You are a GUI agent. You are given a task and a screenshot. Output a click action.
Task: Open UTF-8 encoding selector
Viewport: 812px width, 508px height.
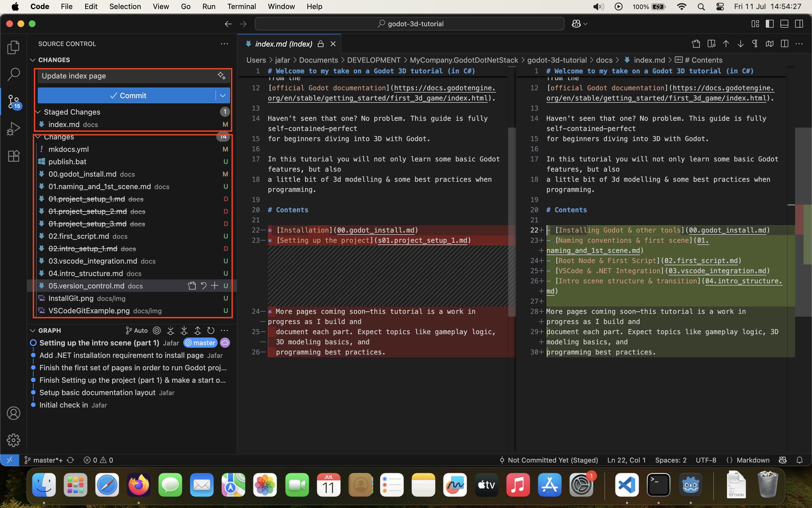point(706,460)
